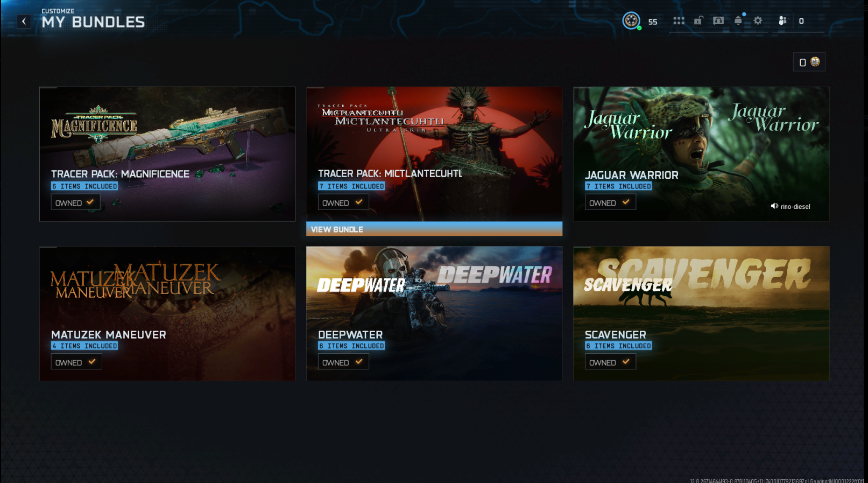Go back using the left arrow
The width and height of the screenshot is (868, 483).
24,22
